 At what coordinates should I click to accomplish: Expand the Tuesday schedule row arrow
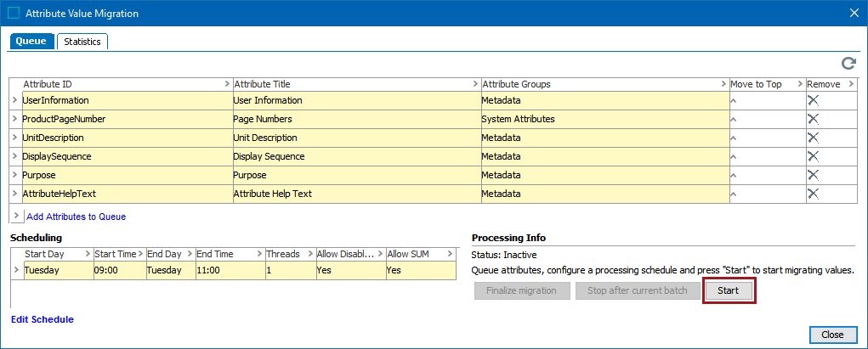[x=15, y=270]
